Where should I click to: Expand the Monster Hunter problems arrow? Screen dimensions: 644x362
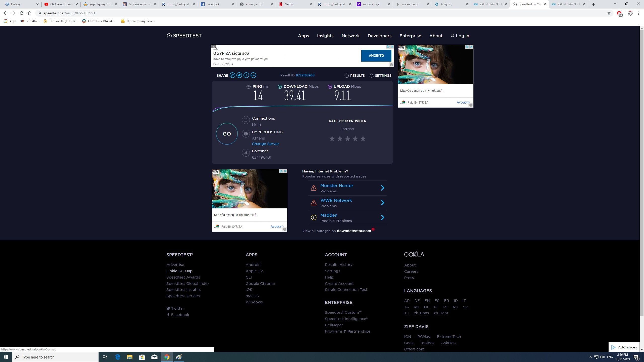pyautogui.click(x=382, y=188)
